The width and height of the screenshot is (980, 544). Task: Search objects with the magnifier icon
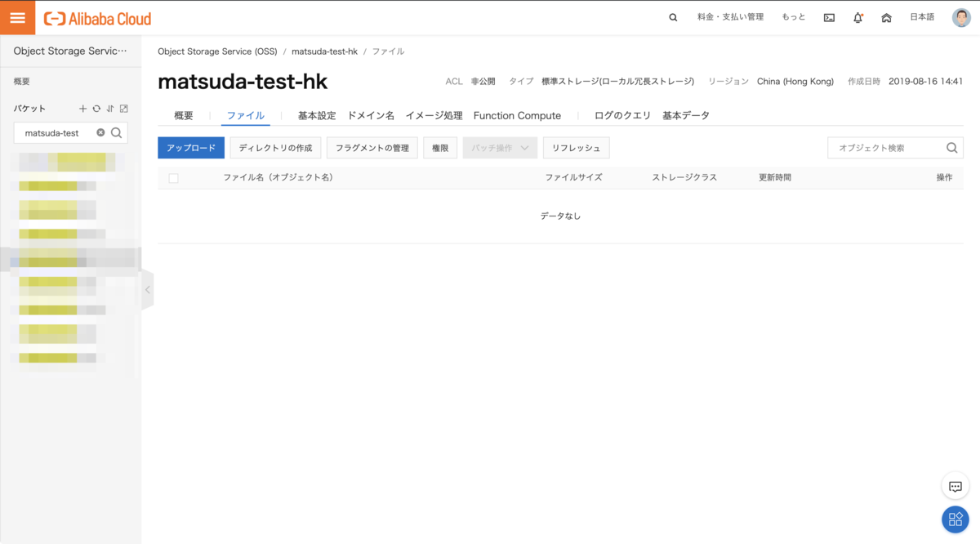[x=951, y=148]
